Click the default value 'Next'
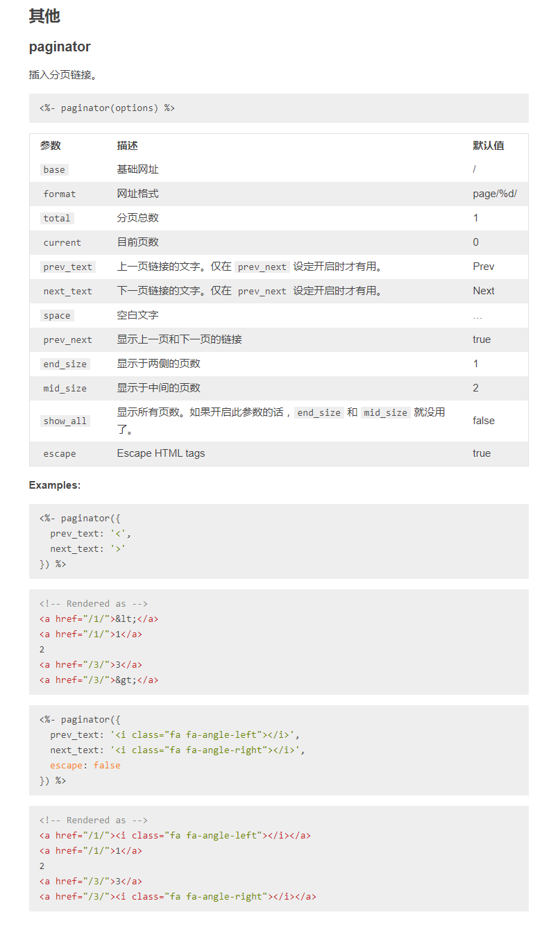560x926 pixels. tap(484, 291)
